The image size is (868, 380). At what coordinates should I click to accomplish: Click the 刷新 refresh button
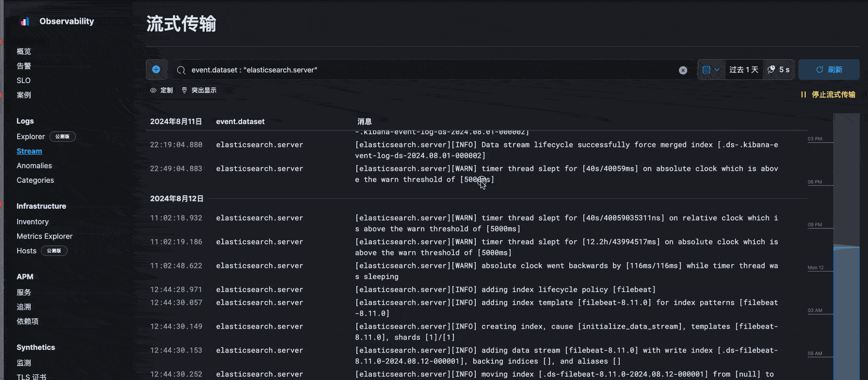[829, 70]
